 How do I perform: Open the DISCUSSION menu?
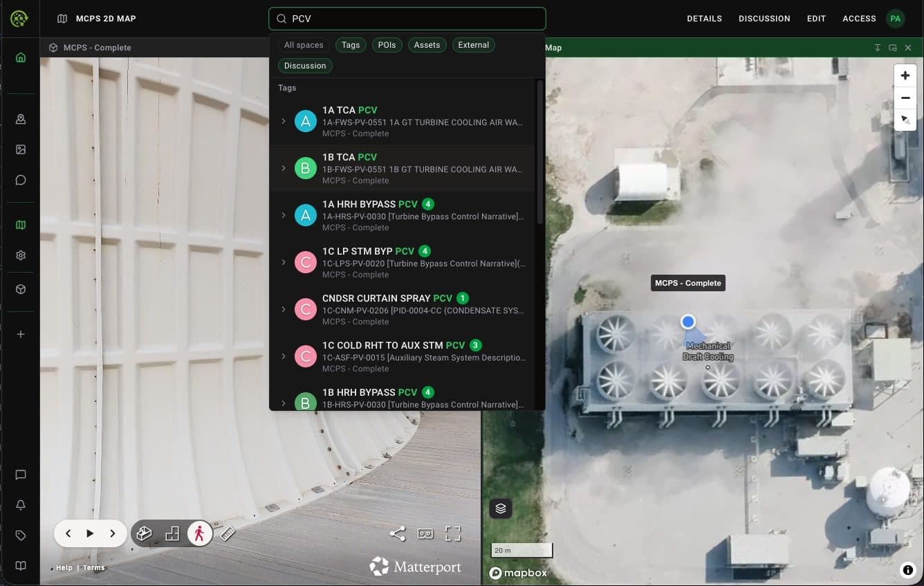(x=764, y=19)
